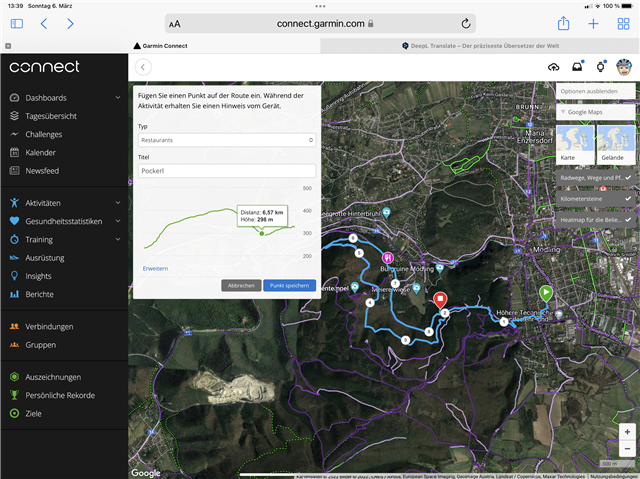640x479 pixels.
Task: Reload the page
Action: [x=466, y=24]
